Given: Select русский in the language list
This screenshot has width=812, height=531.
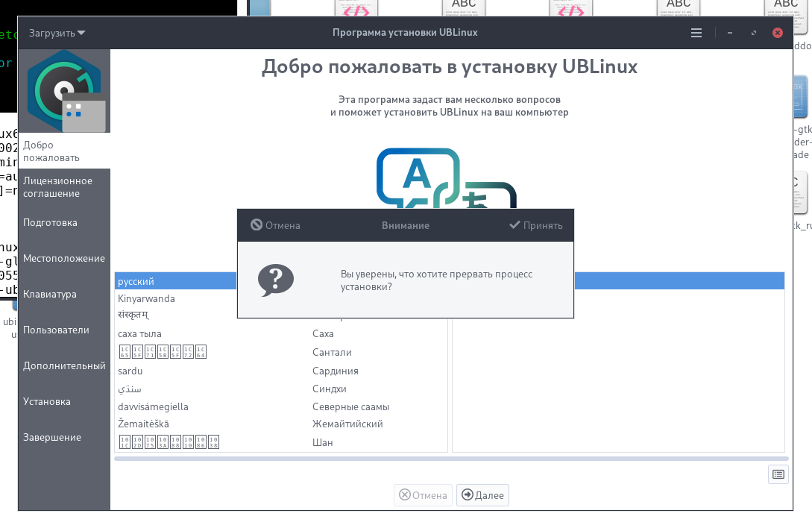Looking at the screenshot, I should [175, 280].
